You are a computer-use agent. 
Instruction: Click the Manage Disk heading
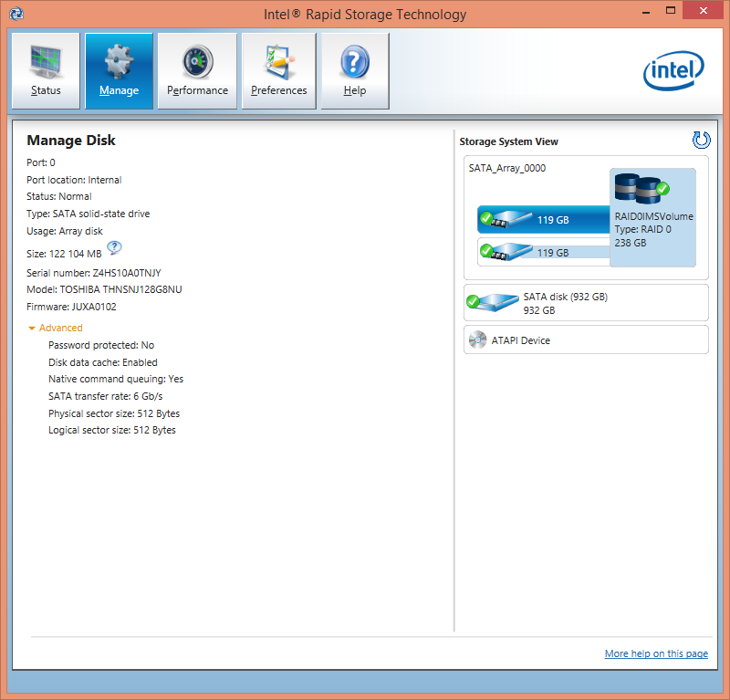coord(71,141)
